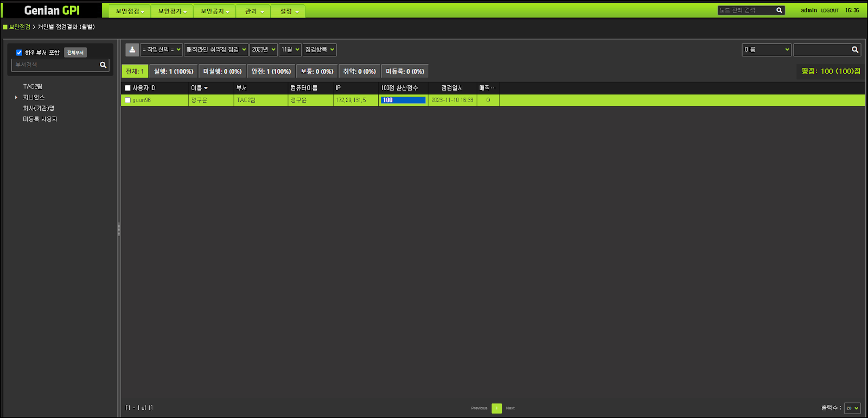Click the download export icon
This screenshot has height=418, width=868.
point(132,49)
